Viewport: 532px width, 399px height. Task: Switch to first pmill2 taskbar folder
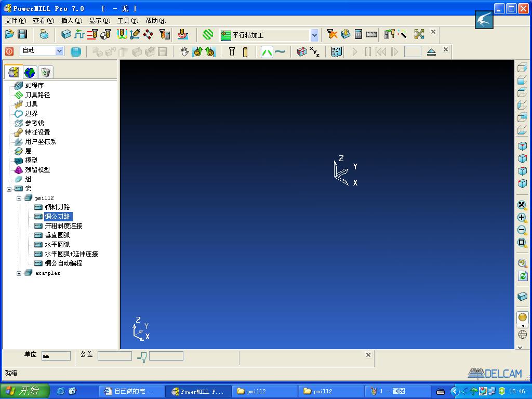click(x=264, y=392)
